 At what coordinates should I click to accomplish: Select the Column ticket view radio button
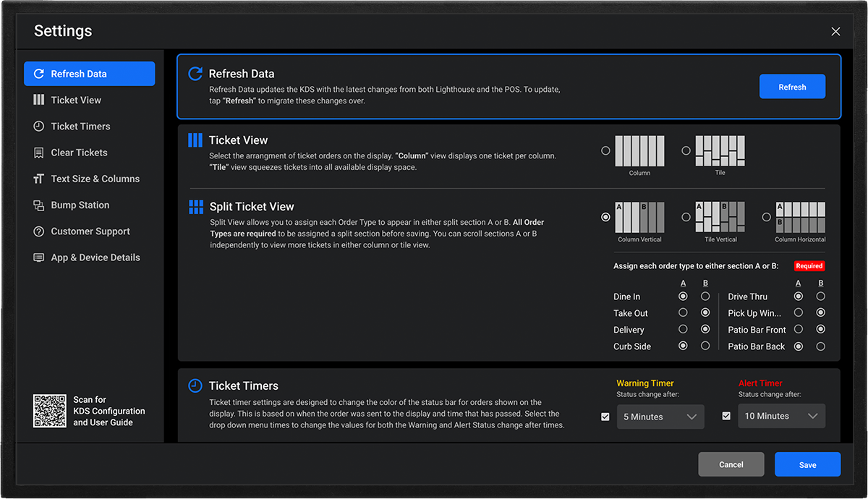(x=605, y=151)
